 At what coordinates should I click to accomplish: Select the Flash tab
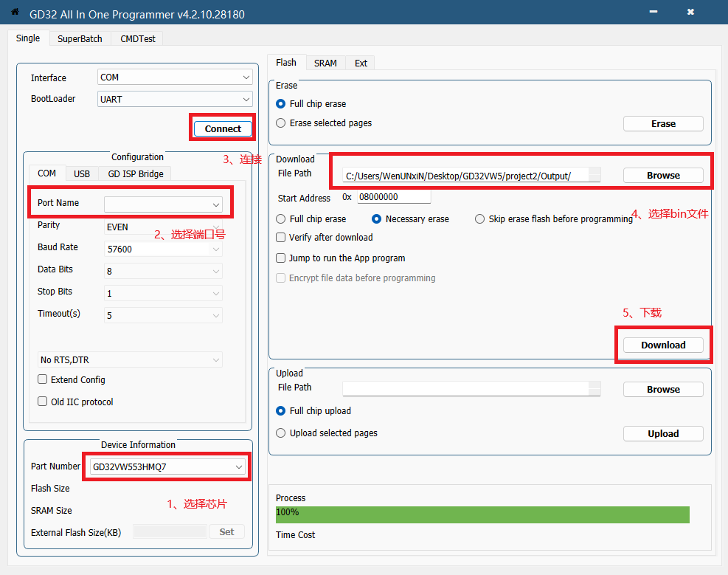[x=286, y=62]
